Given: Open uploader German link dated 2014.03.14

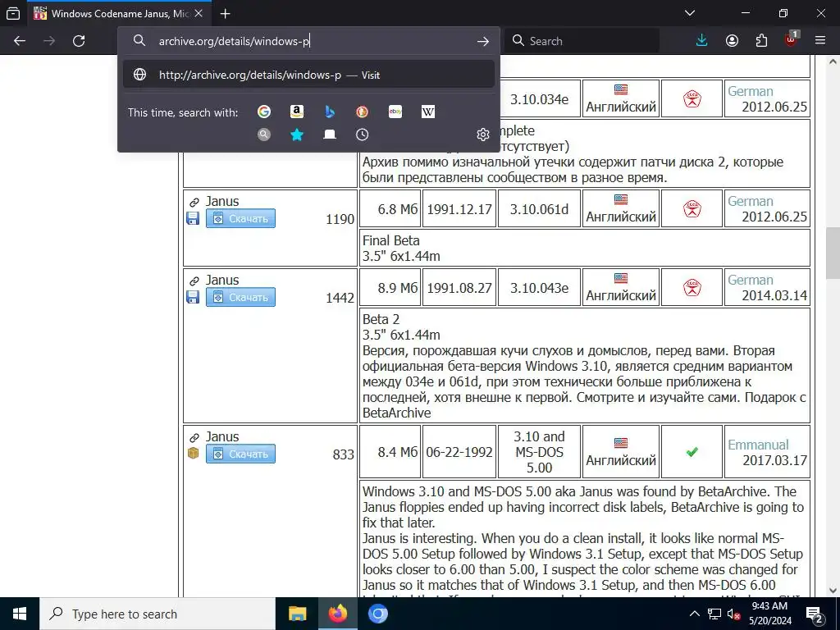Looking at the screenshot, I should [750, 281].
